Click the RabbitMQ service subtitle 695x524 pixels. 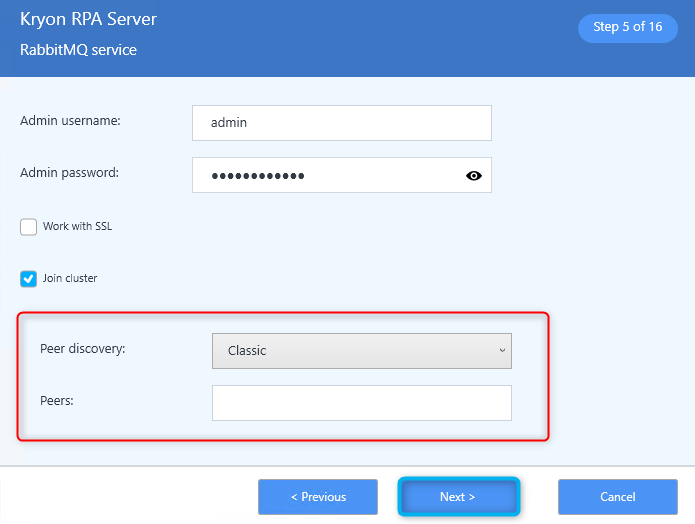point(78,50)
